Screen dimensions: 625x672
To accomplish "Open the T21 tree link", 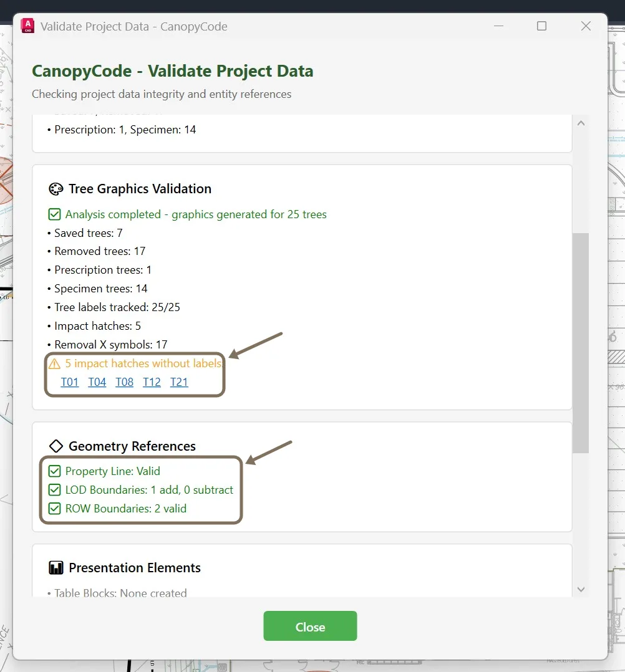I will pyautogui.click(x=179, y=382).
